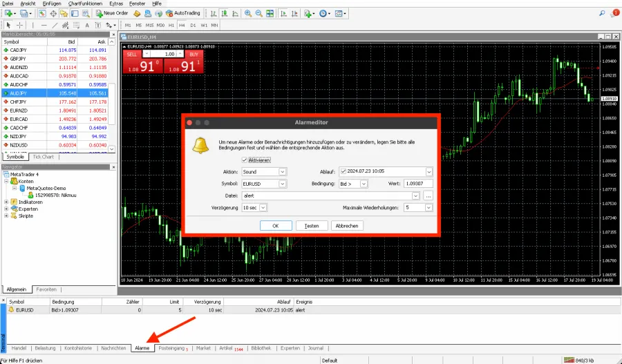Click the file browse '...' button
622x364 pixels.
coord(428,196)
